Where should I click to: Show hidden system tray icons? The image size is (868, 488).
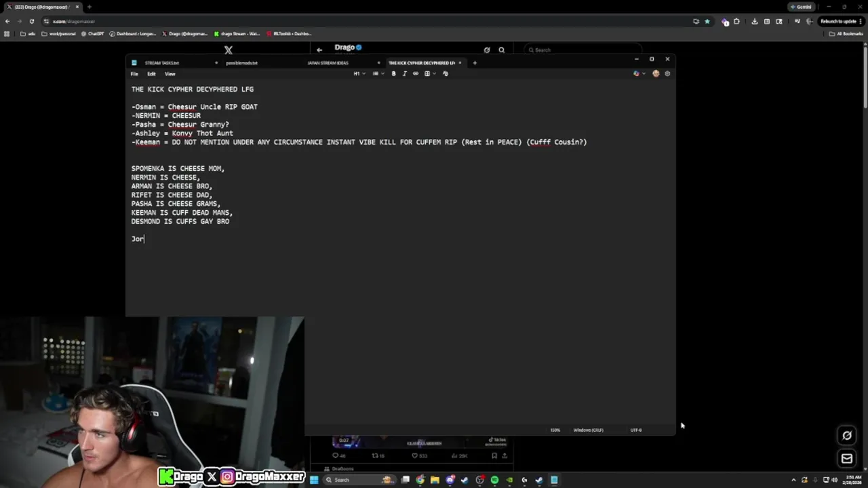click(x=795, y=480)
